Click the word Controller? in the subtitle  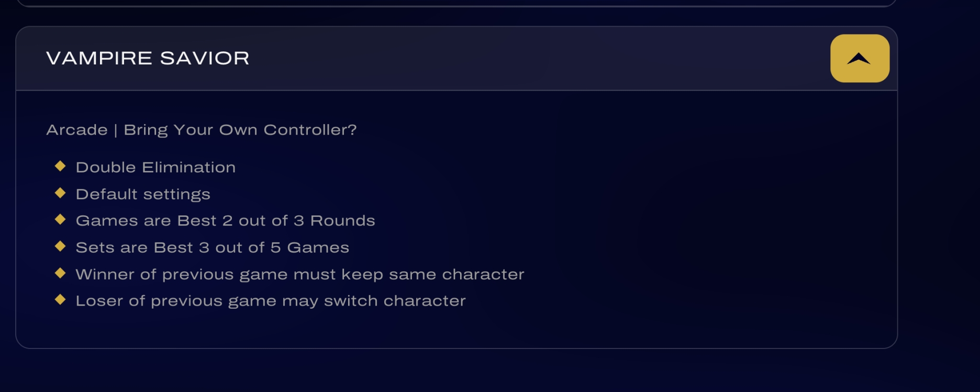click(310, 130)
